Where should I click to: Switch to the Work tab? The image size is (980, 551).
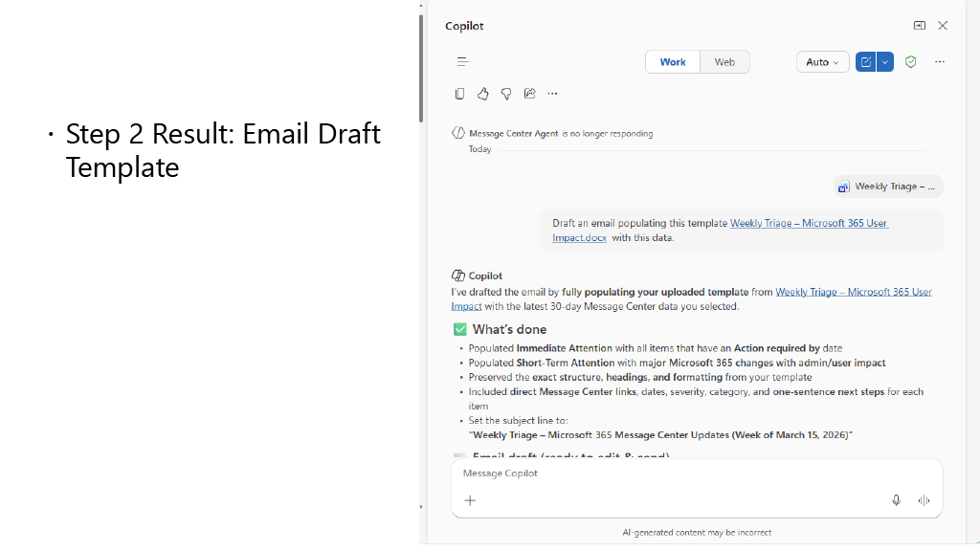(x=673, y=62)
